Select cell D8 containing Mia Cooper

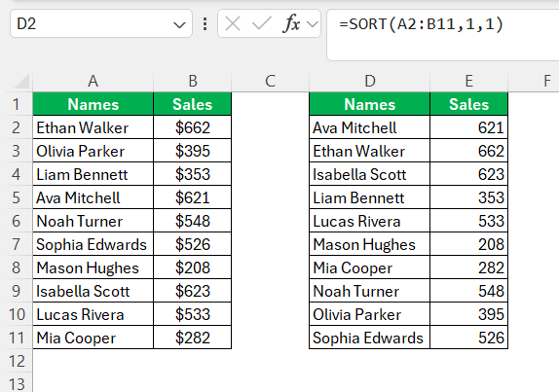click(x=370, y=267)
